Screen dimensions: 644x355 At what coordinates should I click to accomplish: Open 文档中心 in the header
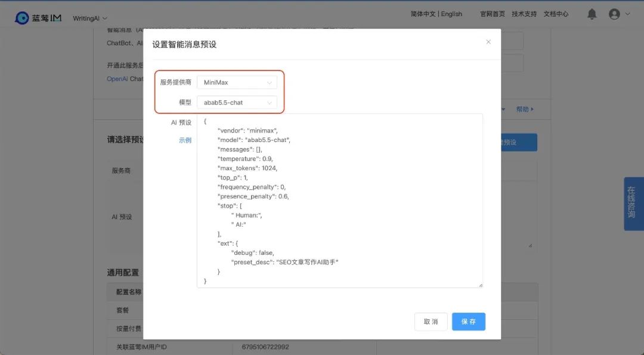[556, 14]
